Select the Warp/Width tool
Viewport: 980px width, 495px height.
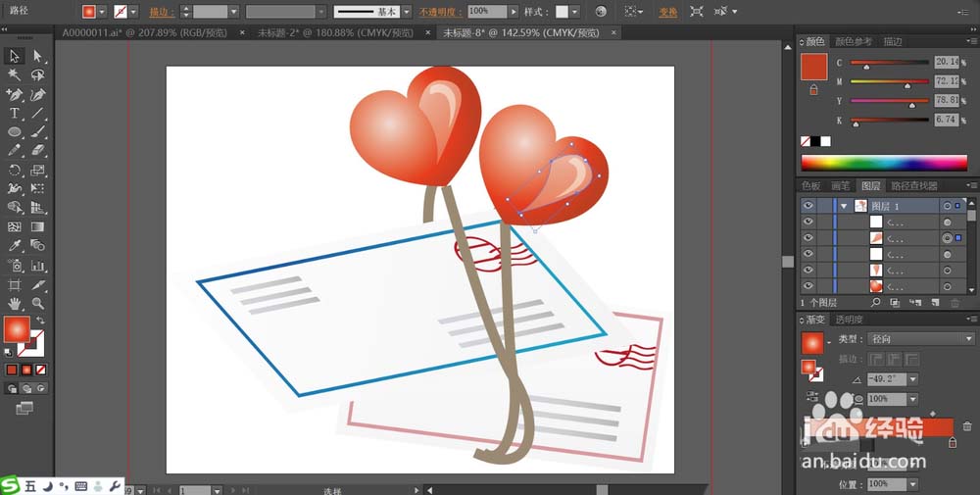pyautogui.click(x=14, y=189)
